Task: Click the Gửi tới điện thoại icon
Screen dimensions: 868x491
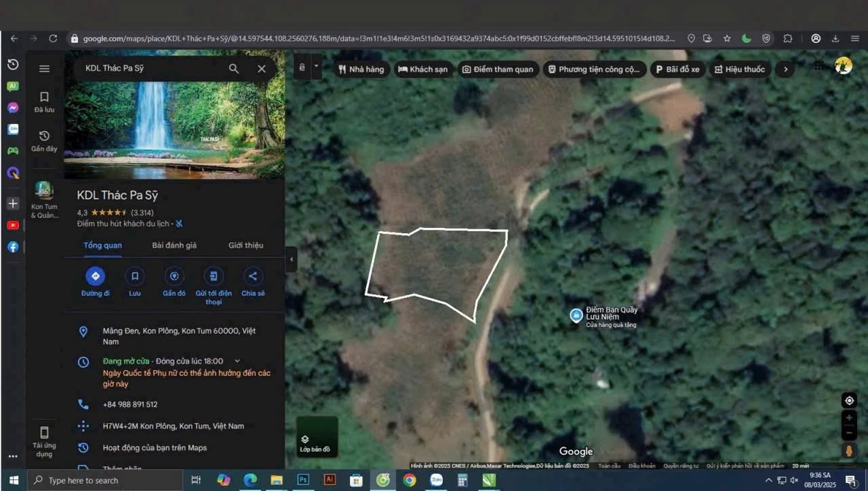Action: (x=213, y=276)
